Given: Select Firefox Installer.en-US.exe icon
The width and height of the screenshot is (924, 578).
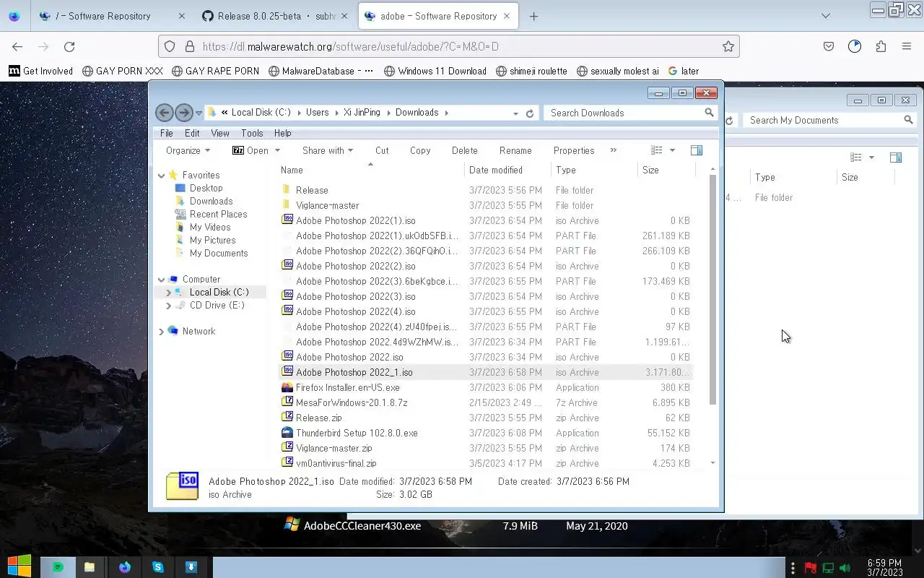Looking at the screenshot, I should click(287, 387).
